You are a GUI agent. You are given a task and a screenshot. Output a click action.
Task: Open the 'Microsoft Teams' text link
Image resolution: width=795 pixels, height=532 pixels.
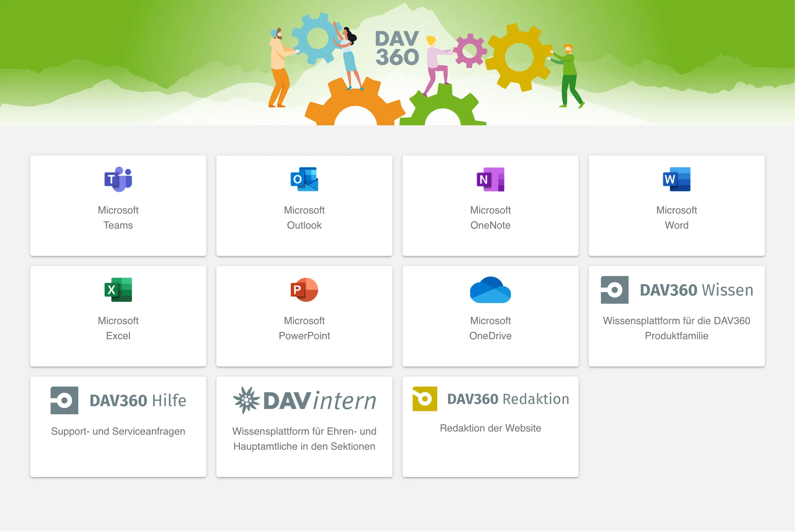tap(118, 218)
